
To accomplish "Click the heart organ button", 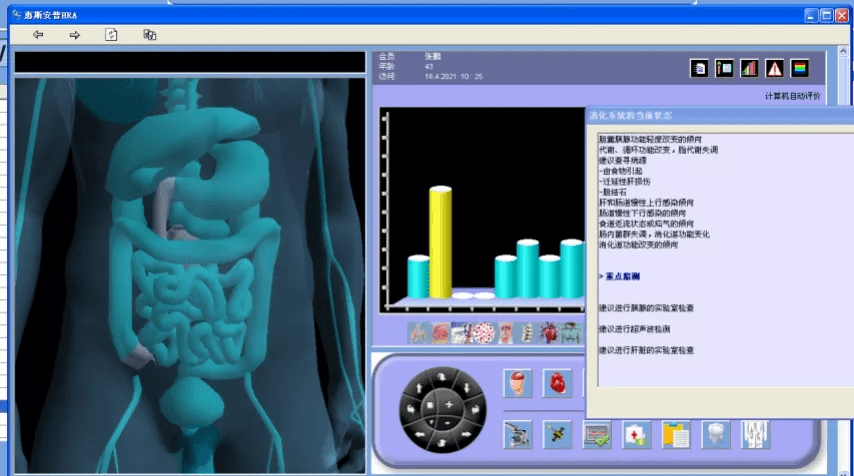I will click(557, 383).
